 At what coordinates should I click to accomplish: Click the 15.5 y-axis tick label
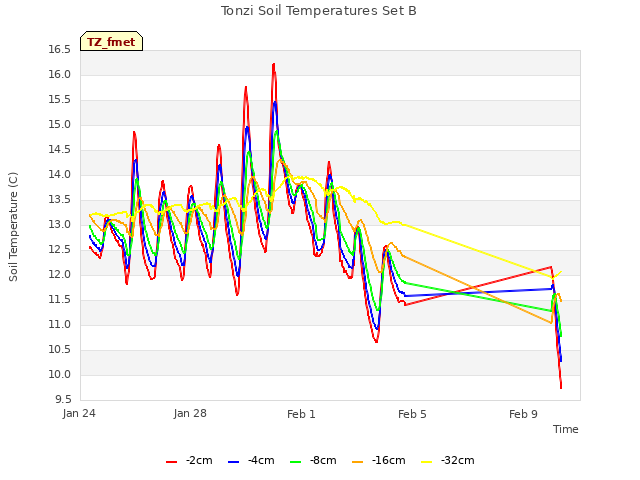[x=60, y=100]
